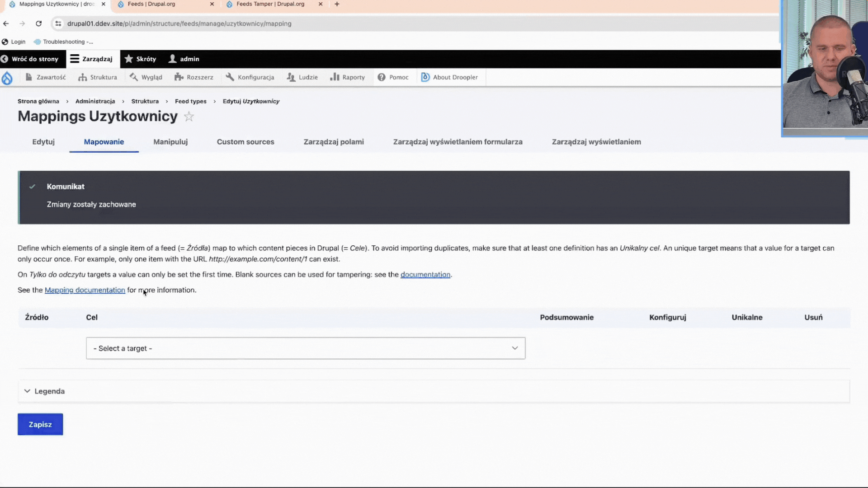Click the Zarządzaj polami tab
The width and height of the screenshot is (868, 488).
333,142
